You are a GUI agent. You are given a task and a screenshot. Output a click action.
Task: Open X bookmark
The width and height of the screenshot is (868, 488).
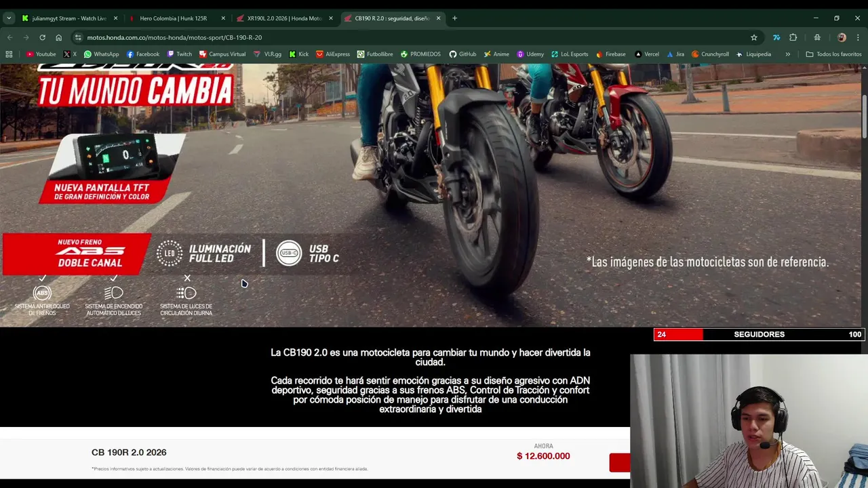tap(70, 54)
